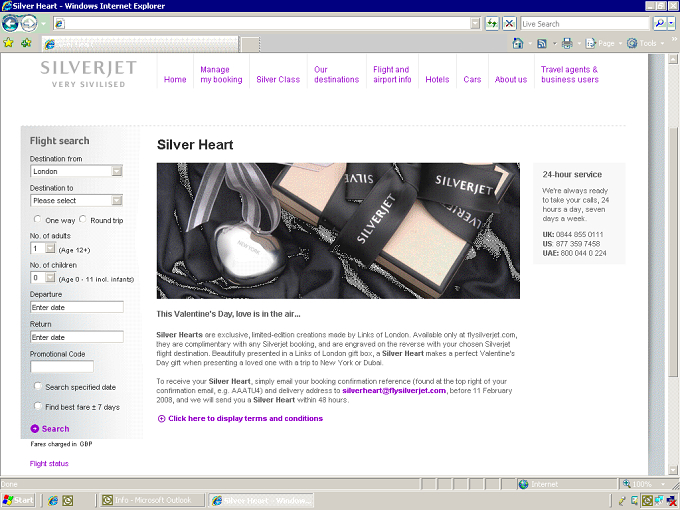Open the Favorites Center star icon

coord(8,43)
